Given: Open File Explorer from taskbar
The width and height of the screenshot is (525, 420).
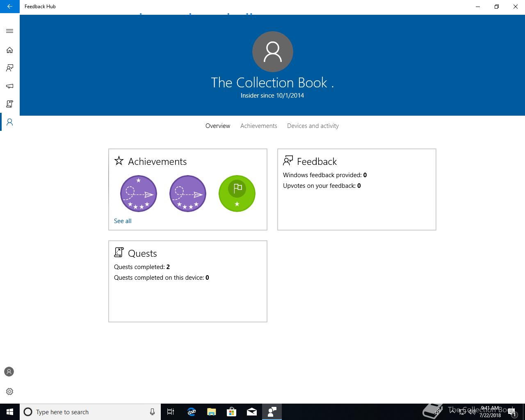Looking at the screenshot, I should point(211,412).
